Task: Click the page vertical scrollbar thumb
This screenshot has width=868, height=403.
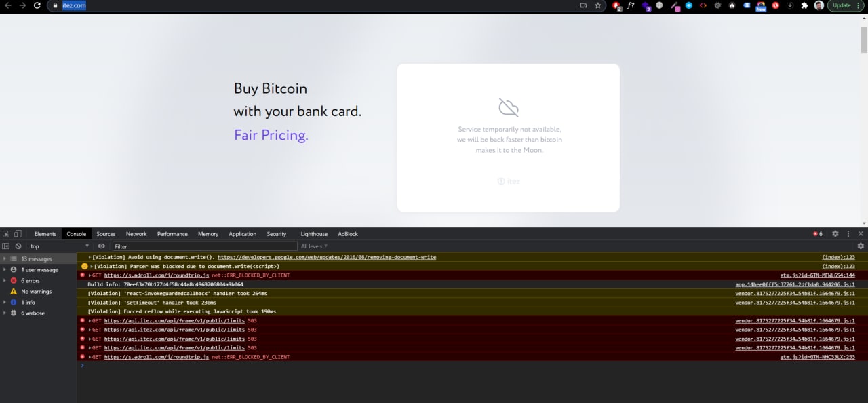Action: [x=864, y=40]
